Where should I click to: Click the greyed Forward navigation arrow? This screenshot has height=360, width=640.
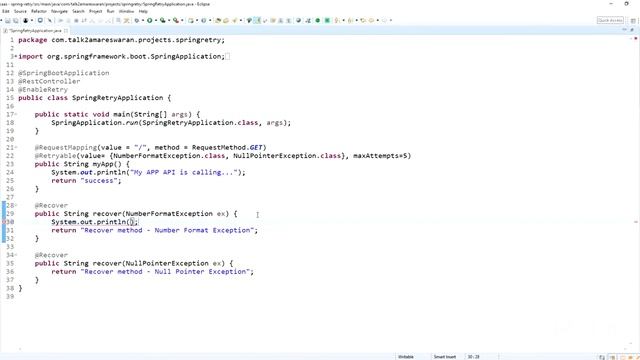pos(384,20)
